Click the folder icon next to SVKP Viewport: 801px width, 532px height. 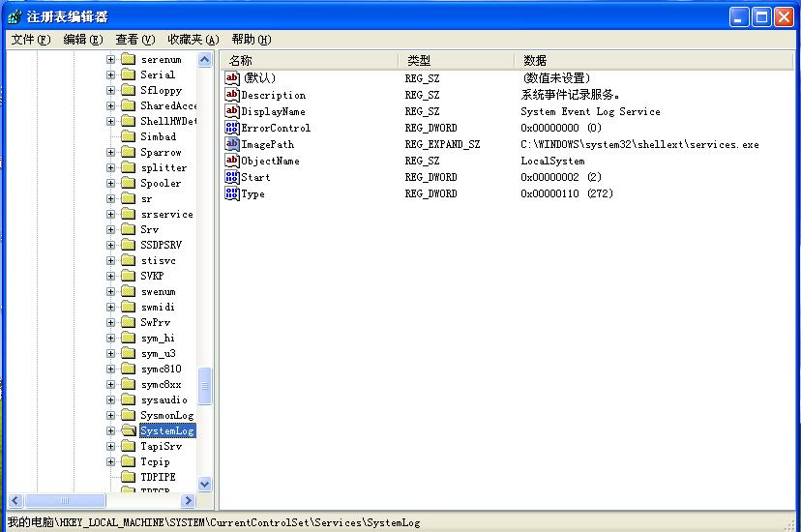coord(129,276)
